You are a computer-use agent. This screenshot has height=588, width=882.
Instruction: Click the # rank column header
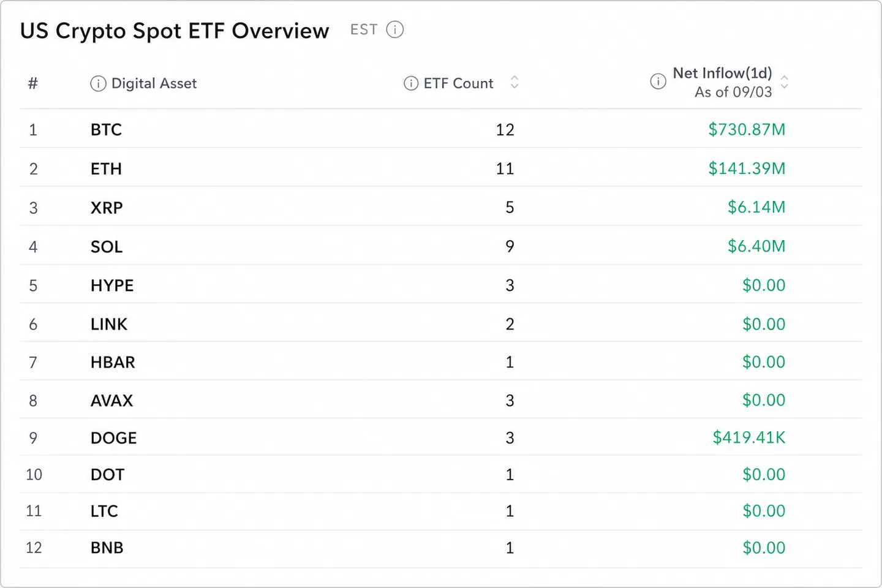pyautogui.click(x=33, y=83)
